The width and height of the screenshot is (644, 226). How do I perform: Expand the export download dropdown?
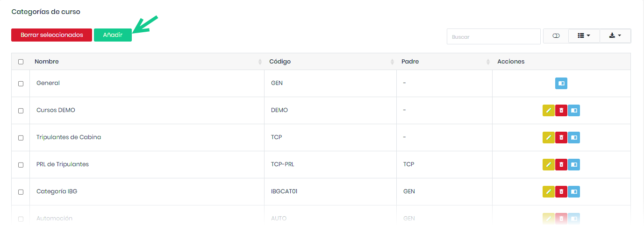(x=615, y=36)
